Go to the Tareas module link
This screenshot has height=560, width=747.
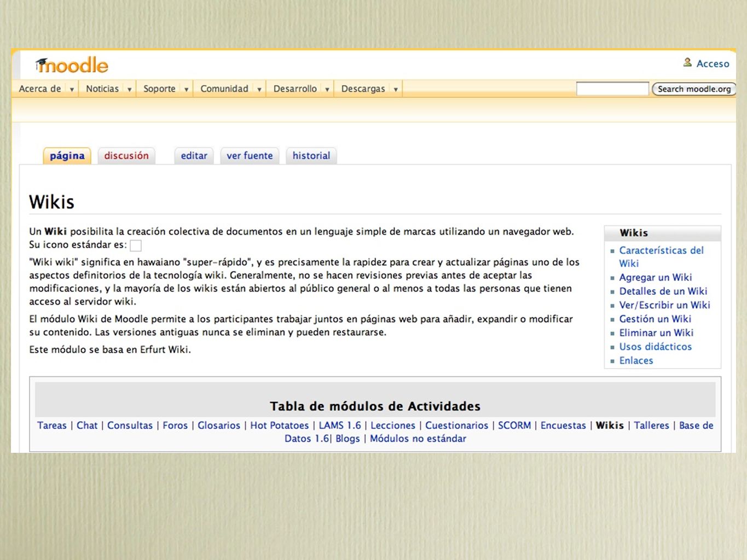pos(52,425)
